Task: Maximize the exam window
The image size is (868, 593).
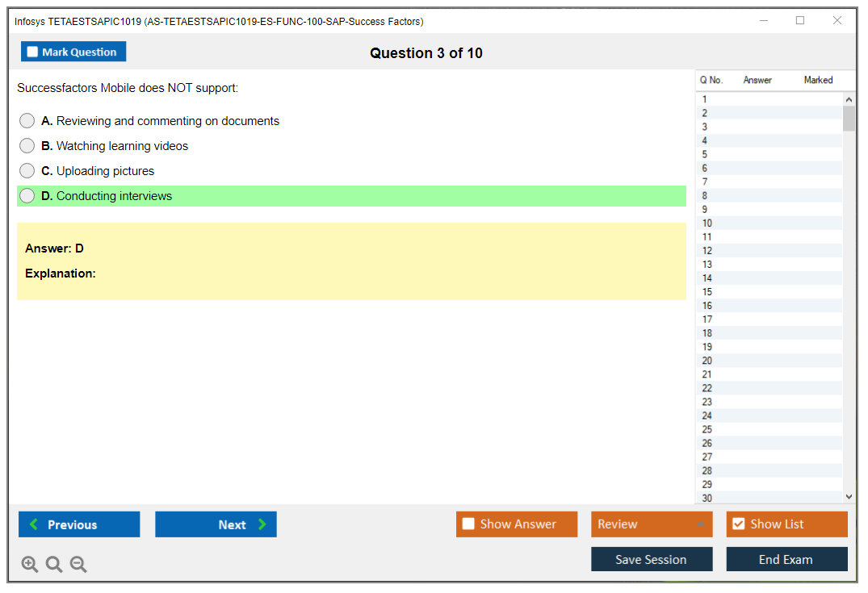Action: [x=800, y=21]
